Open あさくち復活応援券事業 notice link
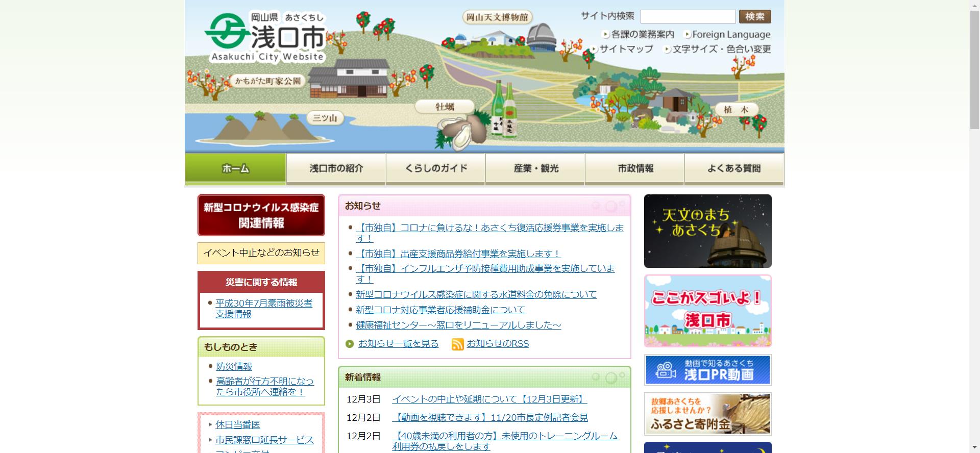The image size is (980, 453). (x=489, y=233)
